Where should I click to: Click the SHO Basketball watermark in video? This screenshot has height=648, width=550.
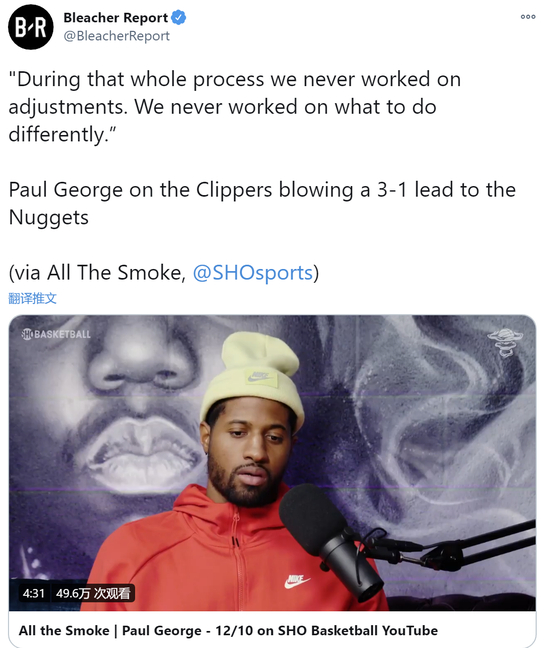tap(56, 334)
